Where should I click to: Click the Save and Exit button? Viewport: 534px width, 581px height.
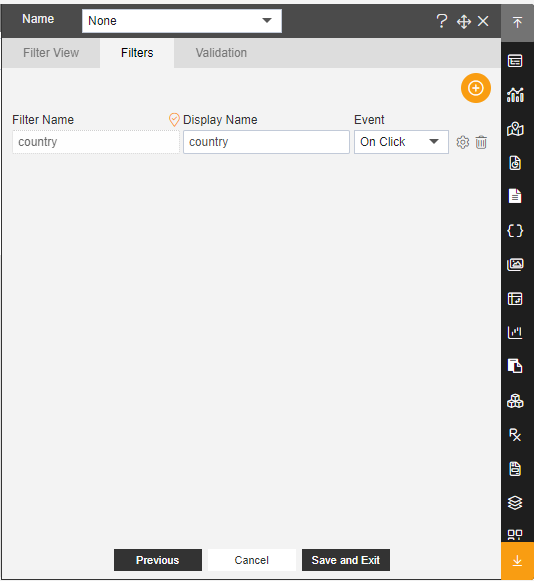coord(346,560)
